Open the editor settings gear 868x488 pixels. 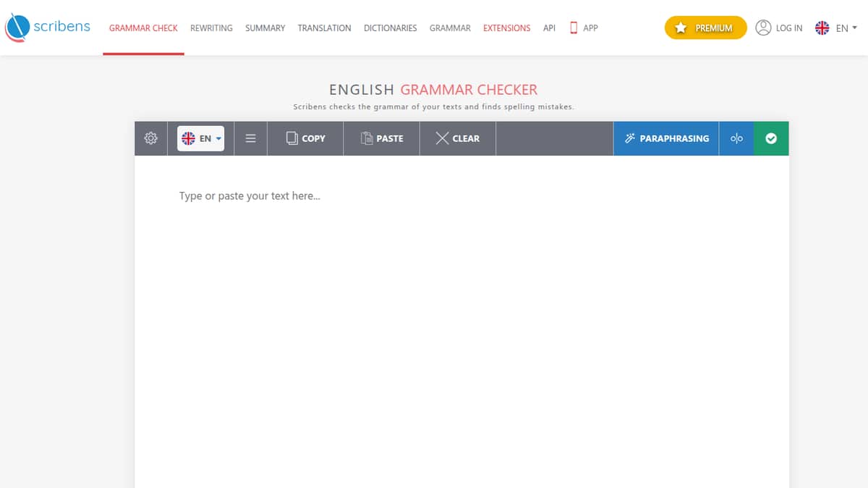click(150, 138)
